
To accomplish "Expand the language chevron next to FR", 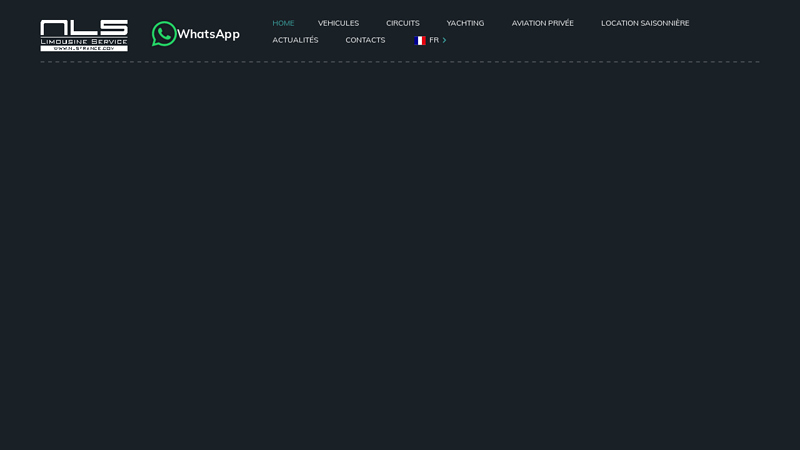I will coord(444,40).
